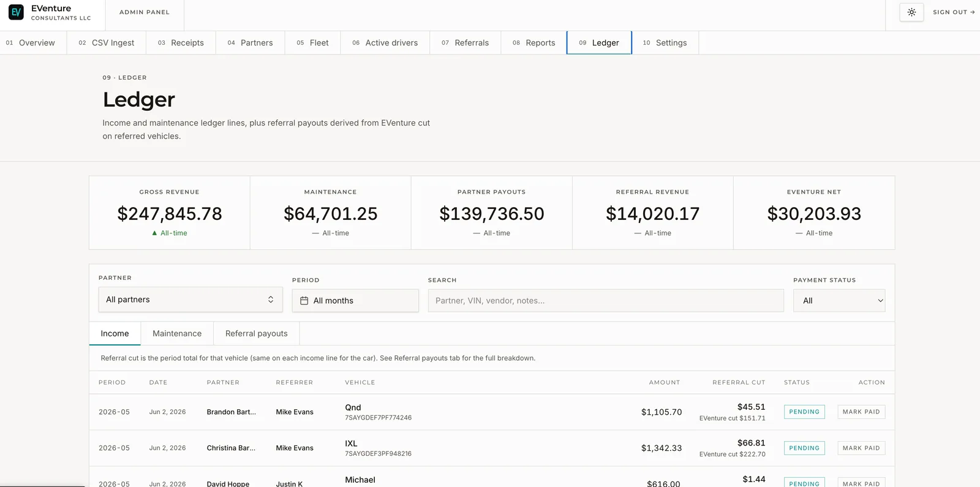Show the Referral payouts sub-tab

coord(257,334)
